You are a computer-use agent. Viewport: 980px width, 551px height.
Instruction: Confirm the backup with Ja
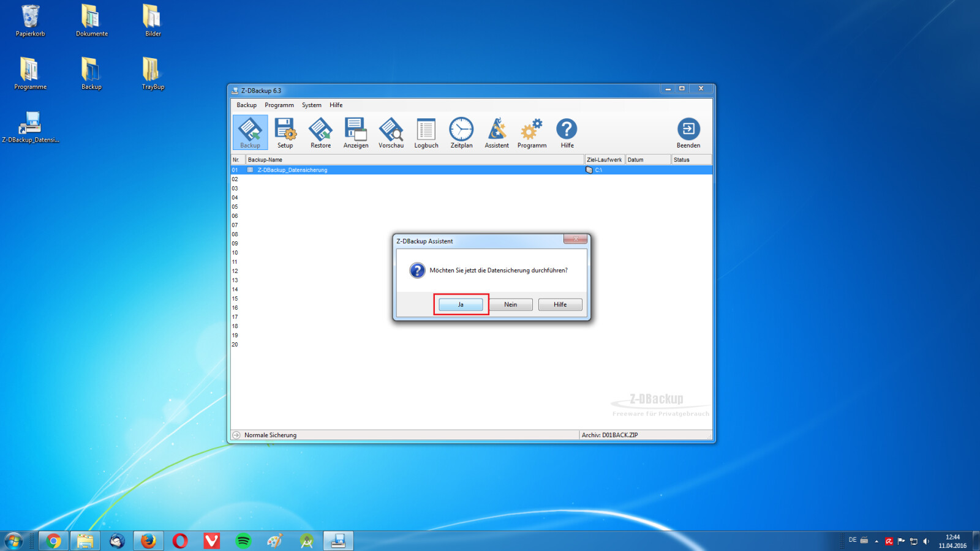(461, 304)
